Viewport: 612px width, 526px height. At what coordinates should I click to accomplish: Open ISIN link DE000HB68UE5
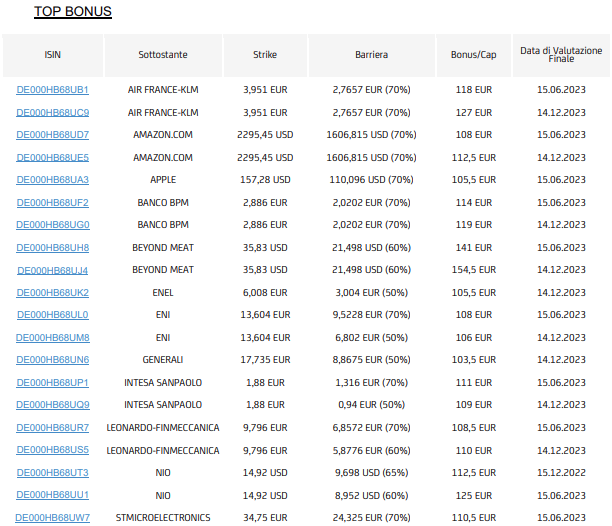(x=53, y=158)
